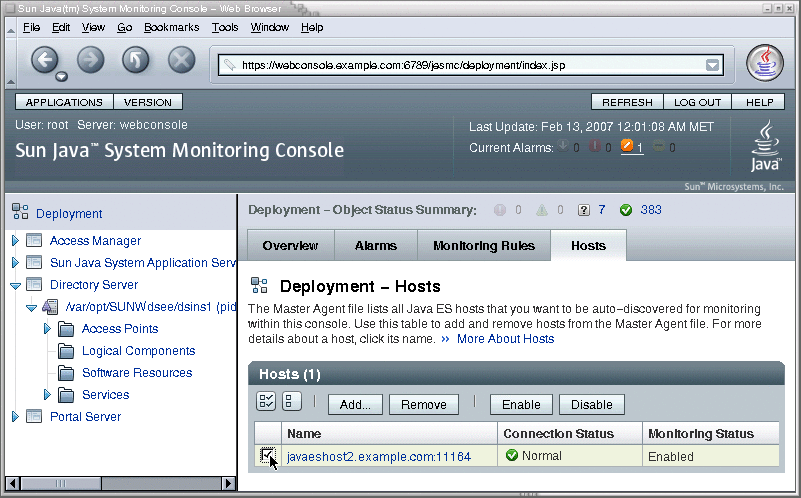Click the REFRESH button

coord(627,102)
